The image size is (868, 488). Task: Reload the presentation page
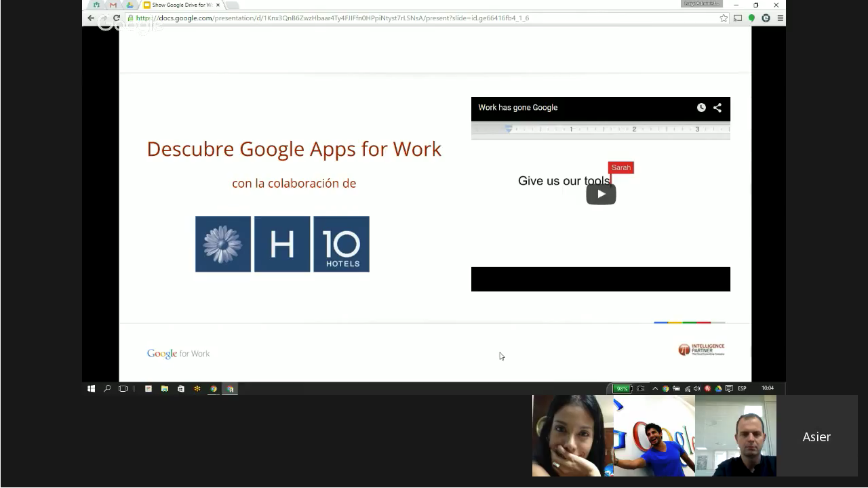[117, 18]
